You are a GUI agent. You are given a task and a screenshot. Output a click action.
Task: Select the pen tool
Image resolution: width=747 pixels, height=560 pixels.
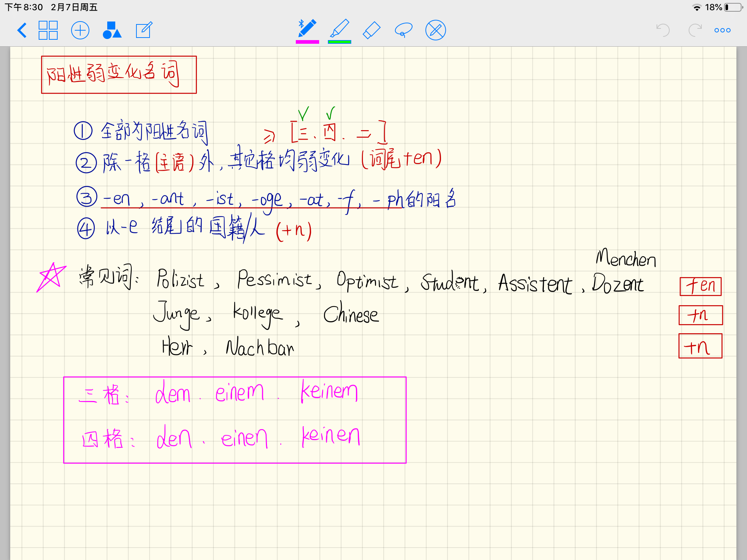pos(307,28)
